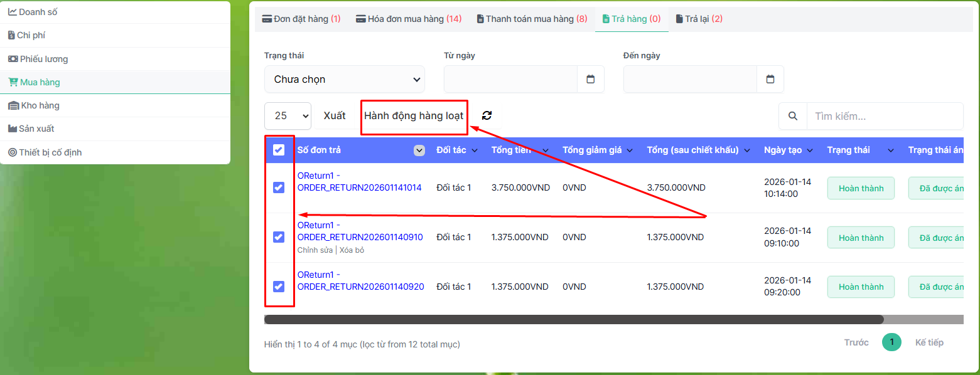The height and width of the screenshot is (375, 980).
Task: Click Xóa bỏ under ORDER_RETURN202601140910
Action: click(x=352, y=250)
